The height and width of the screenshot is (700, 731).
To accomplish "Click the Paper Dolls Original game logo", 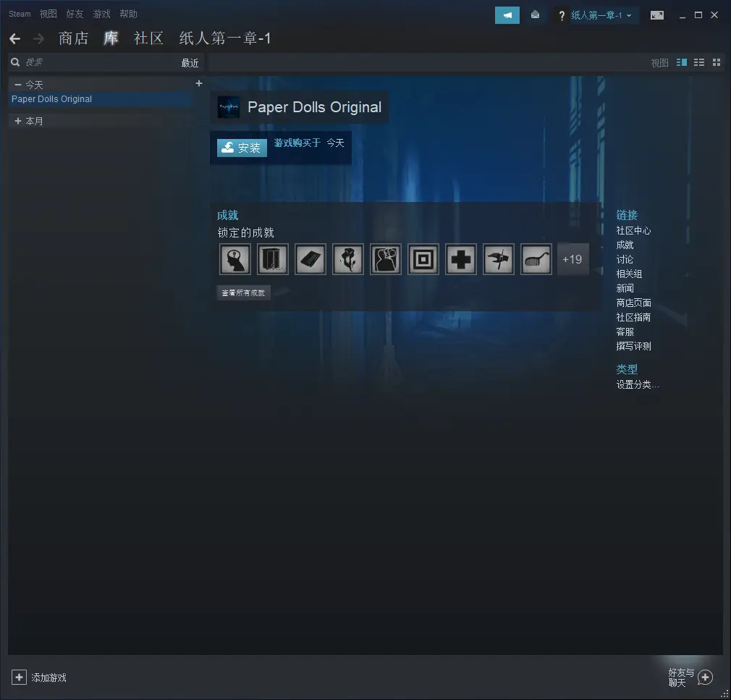I will pos(229,107).
